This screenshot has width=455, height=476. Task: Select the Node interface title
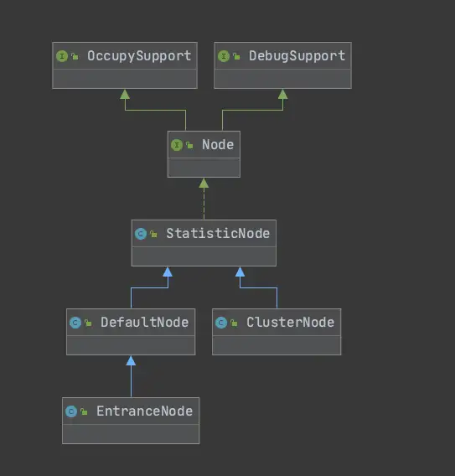(x=218, y=145)
